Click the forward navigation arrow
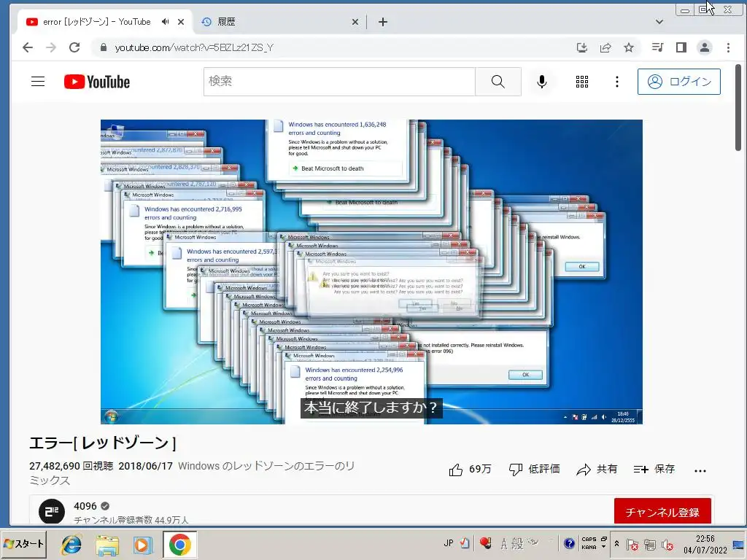747x560 pixels. click(51, 47)
